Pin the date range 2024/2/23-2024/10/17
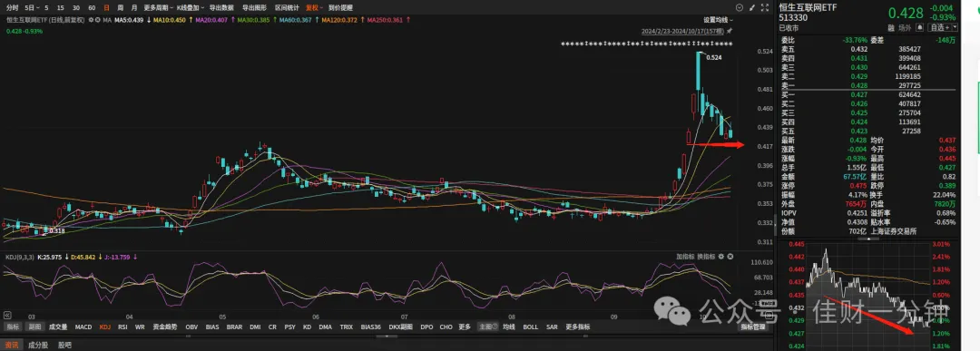 (730, 31)
